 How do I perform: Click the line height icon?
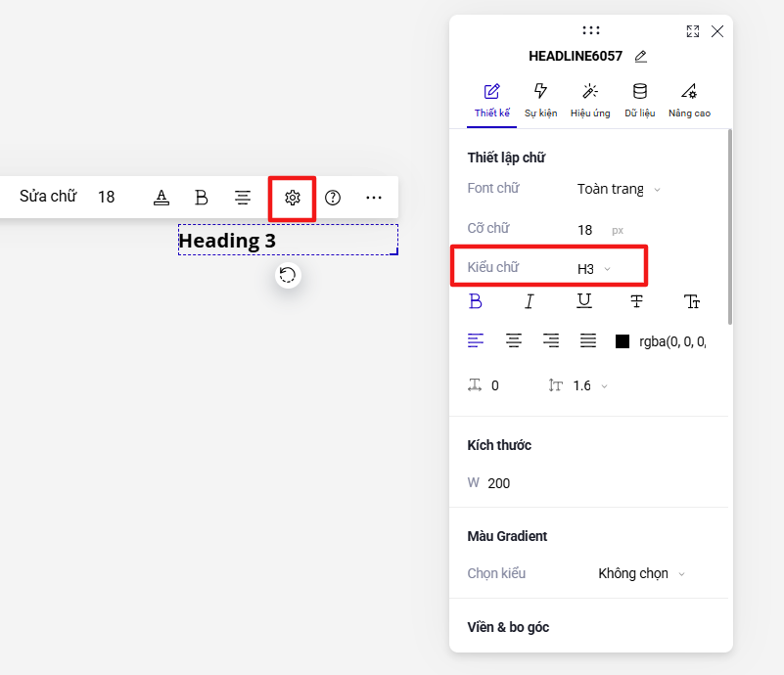pyautogui.click(x=555, y=385)
